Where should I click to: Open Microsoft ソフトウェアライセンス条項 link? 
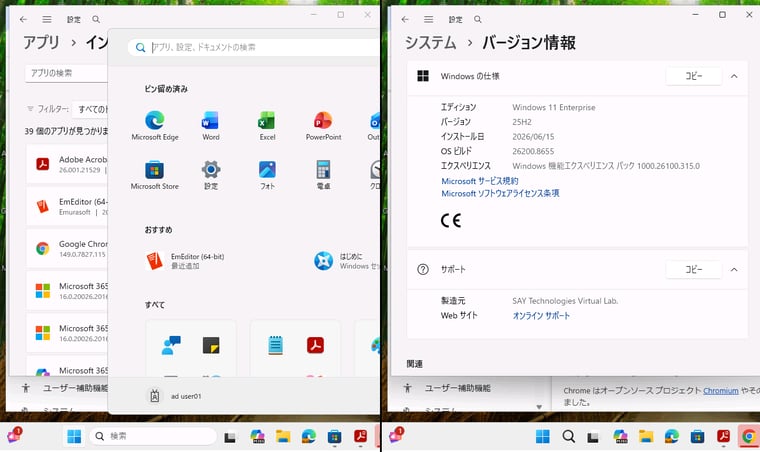tap(500, 193)
